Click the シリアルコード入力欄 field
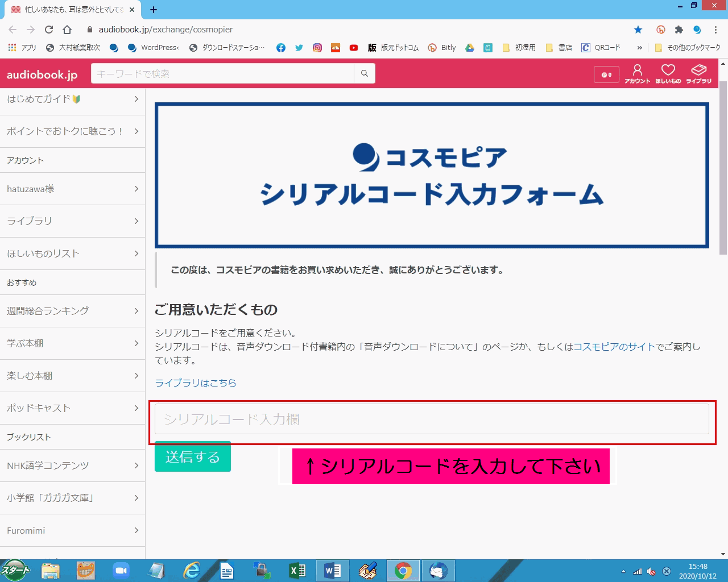This screenshot has height=582, width=728. tap(432, 419)
